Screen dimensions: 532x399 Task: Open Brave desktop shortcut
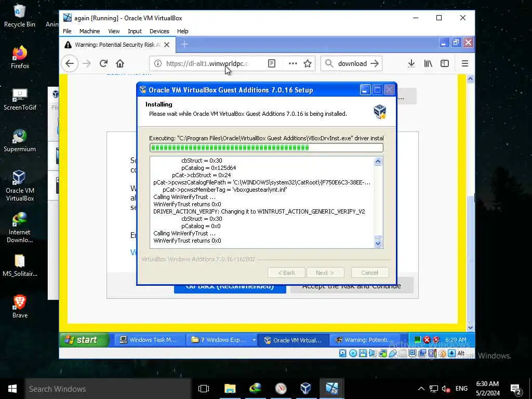click(20, 307)
